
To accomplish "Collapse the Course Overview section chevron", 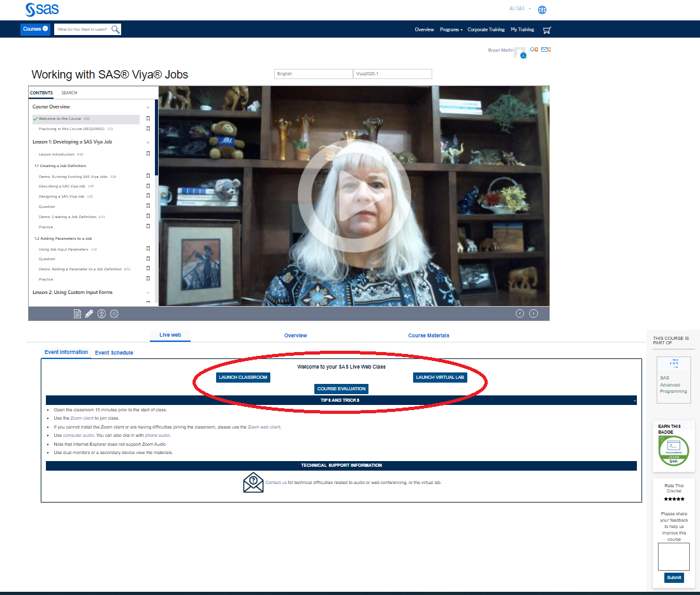I will coord(147,107).
